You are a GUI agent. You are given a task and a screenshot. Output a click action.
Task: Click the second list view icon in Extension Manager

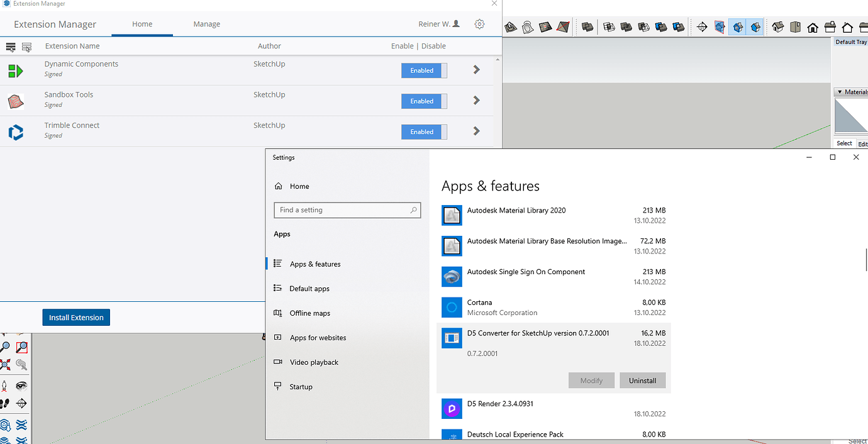click(26, 47)
